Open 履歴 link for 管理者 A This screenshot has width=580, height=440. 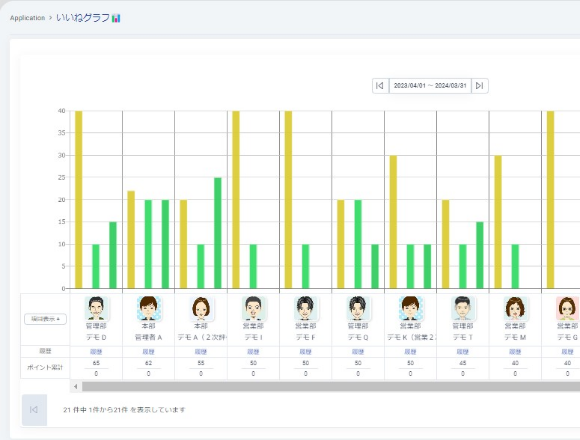149,352
